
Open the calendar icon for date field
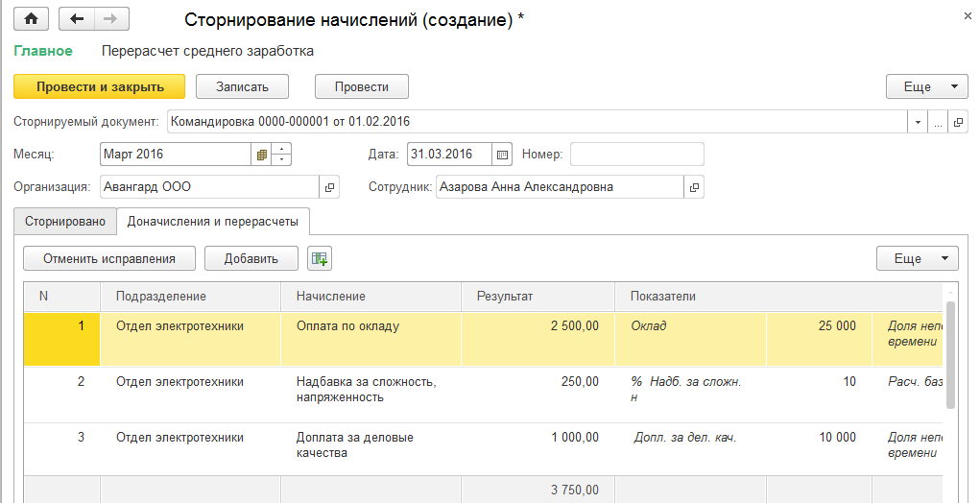click(x=502, y=155)
